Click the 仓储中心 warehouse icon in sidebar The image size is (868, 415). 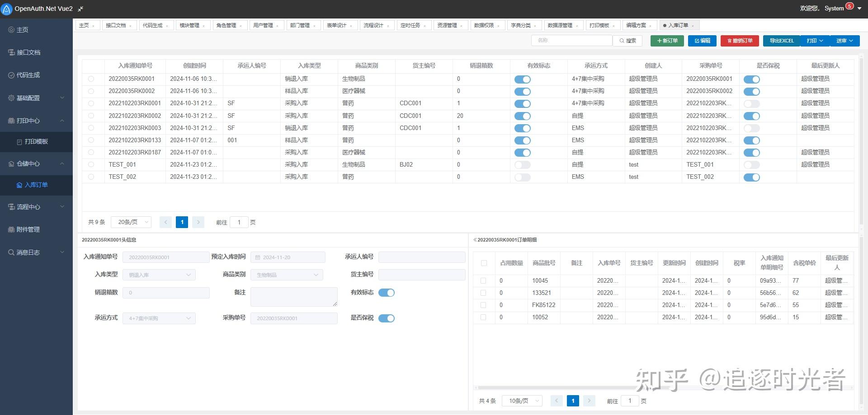(10, 163)
